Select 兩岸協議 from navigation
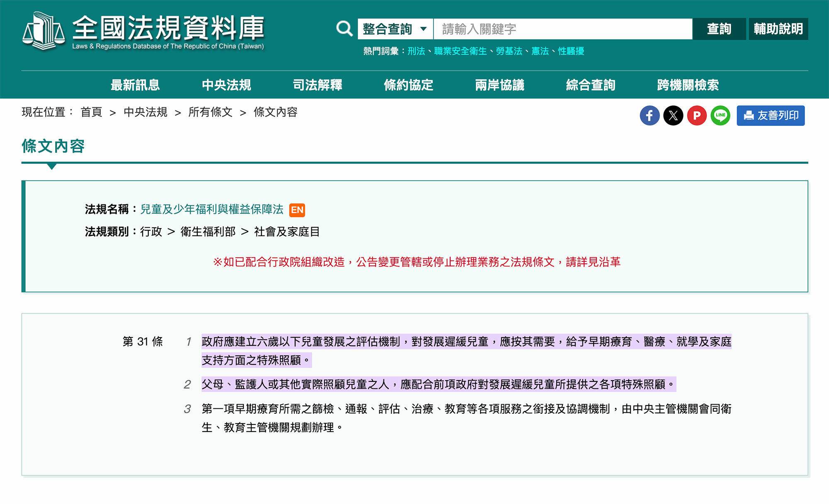 tap(500, 84)
